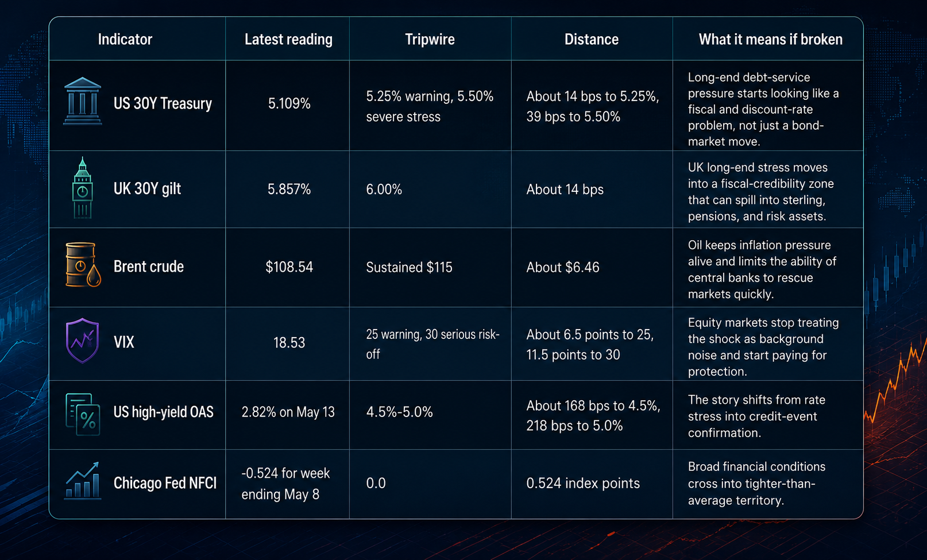Click the Oil keeps inflation pressure alive explanation
The image size is (927, 560).
[x=762, y=269]
